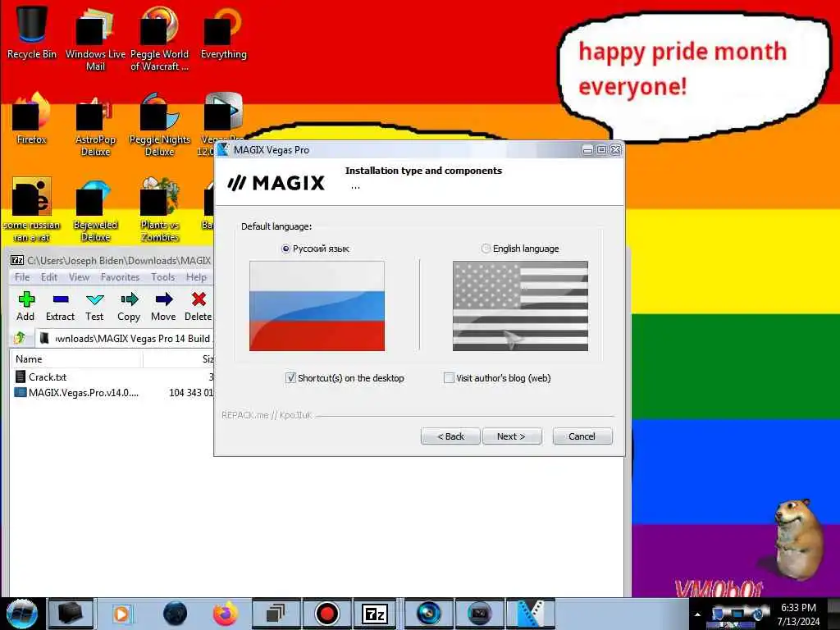Cancel the MAGIX Vegas Pro installer
This screenshot has width=840, height=630.
[582, 436]
